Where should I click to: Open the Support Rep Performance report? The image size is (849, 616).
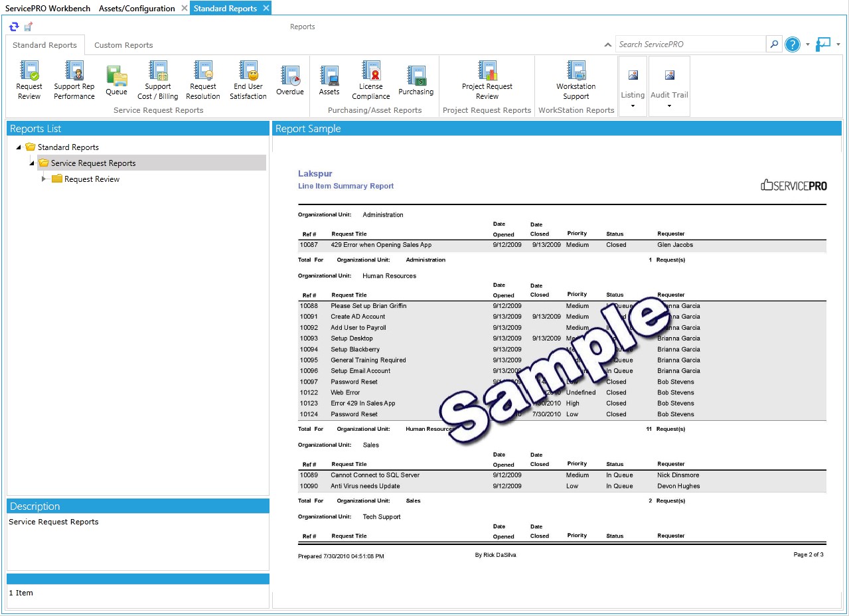pos(74,80)
